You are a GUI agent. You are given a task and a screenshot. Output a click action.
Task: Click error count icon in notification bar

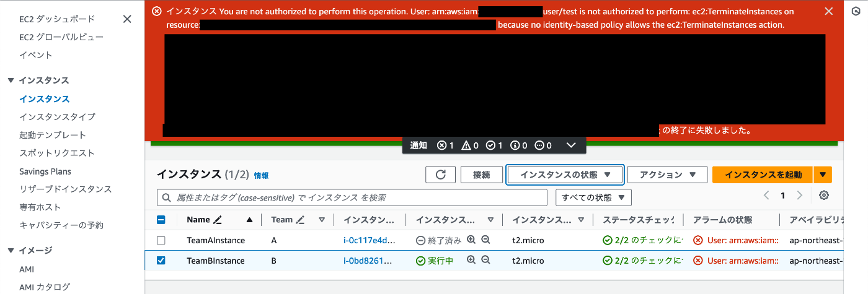(441, 145)
